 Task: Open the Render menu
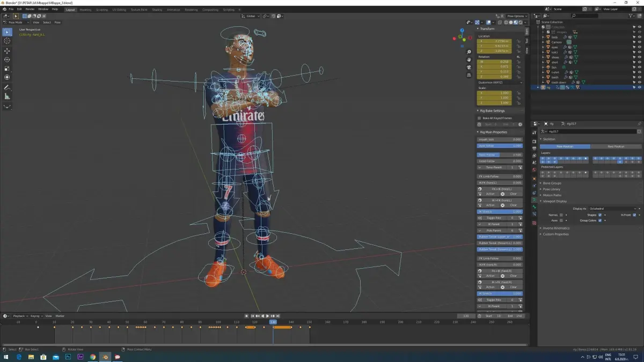click(x=30, y=9)
